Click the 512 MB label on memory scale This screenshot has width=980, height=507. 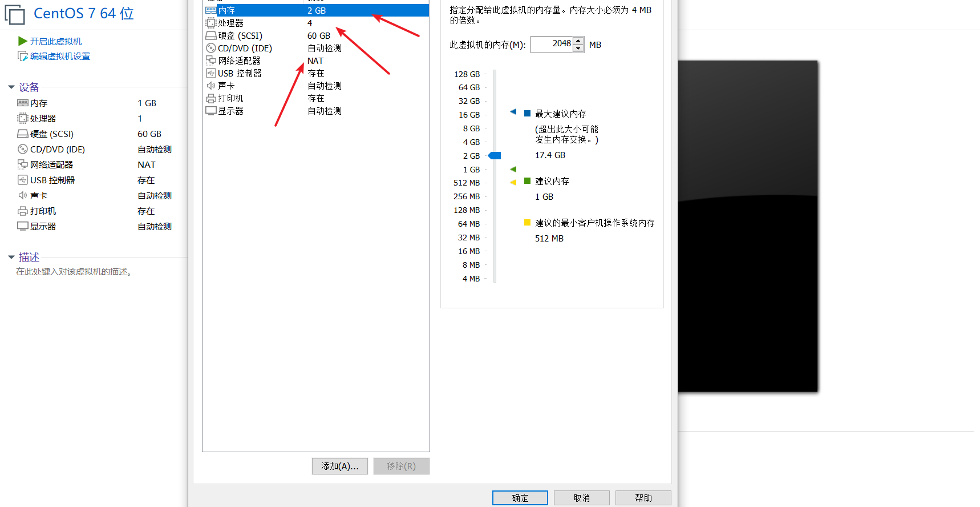(x=467, y=183)
